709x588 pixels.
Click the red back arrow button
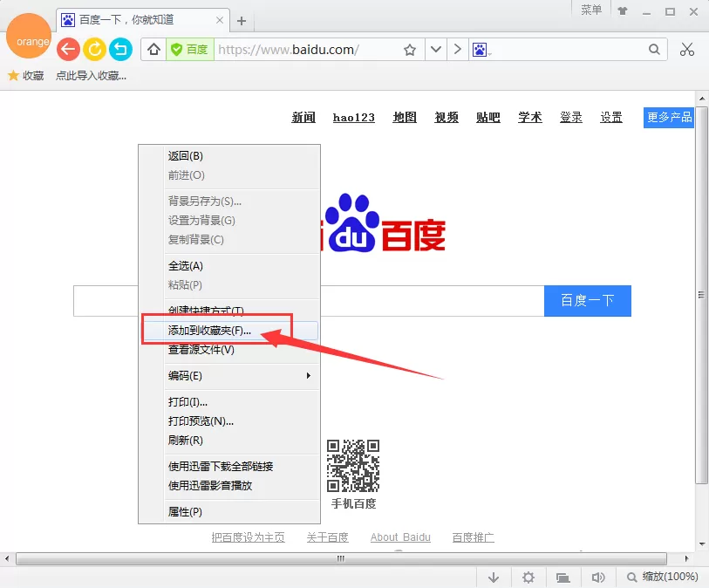pyautogui.click(x=68, y=49)
